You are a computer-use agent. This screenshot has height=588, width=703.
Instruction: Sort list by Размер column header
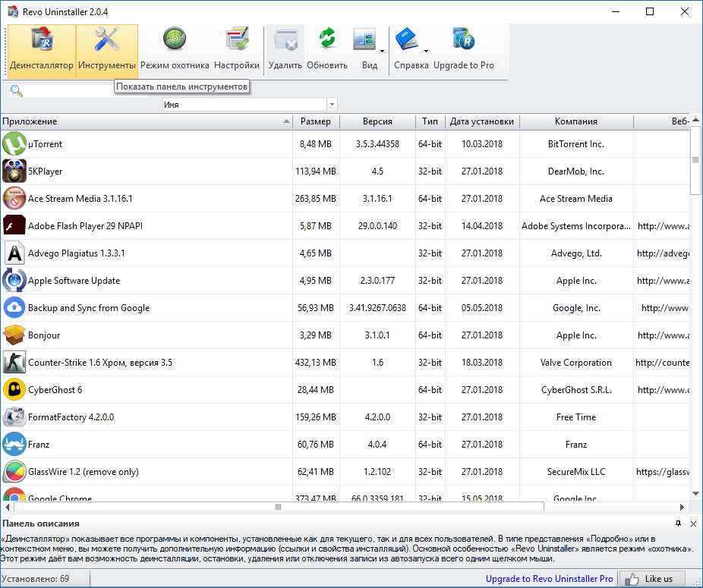point(315,121)
